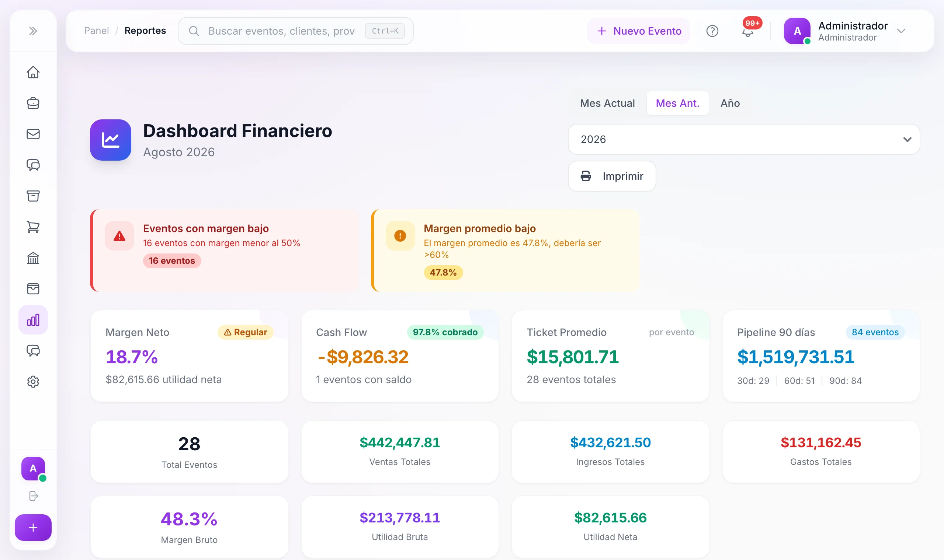The width and height of the screenshot is (944, 560).
Task: Select the bar chart reports sidebar icon
Action: (x=33, y=320)
